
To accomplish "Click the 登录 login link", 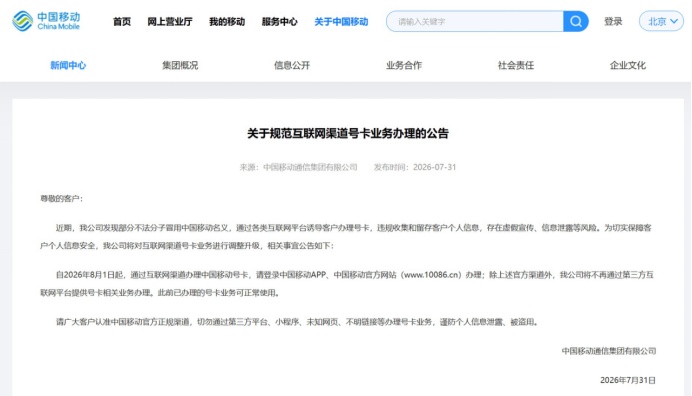I will coord(613,21).
